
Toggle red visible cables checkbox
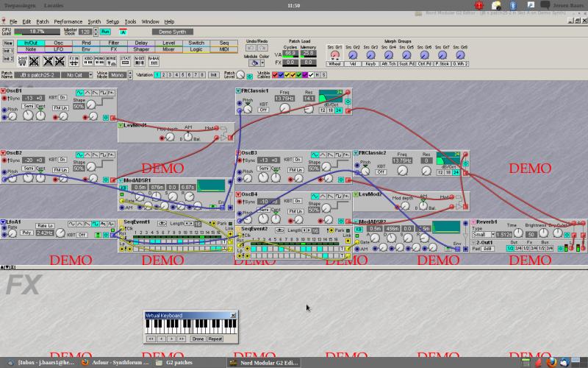275,75
